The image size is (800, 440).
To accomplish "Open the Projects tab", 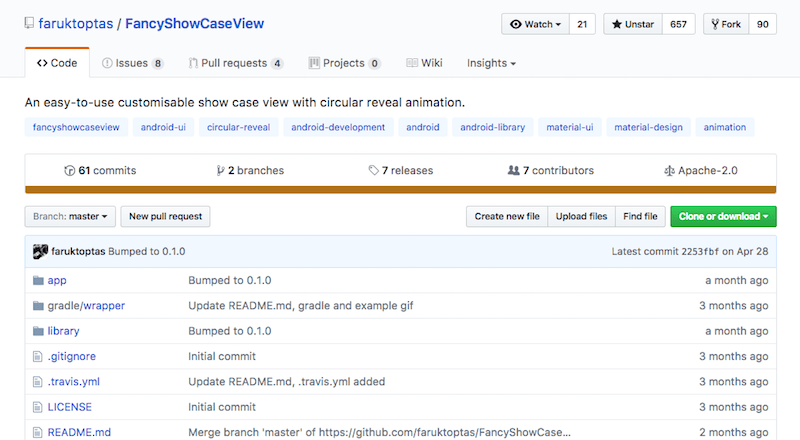I will pyautogui.click(x=344, y=63).
